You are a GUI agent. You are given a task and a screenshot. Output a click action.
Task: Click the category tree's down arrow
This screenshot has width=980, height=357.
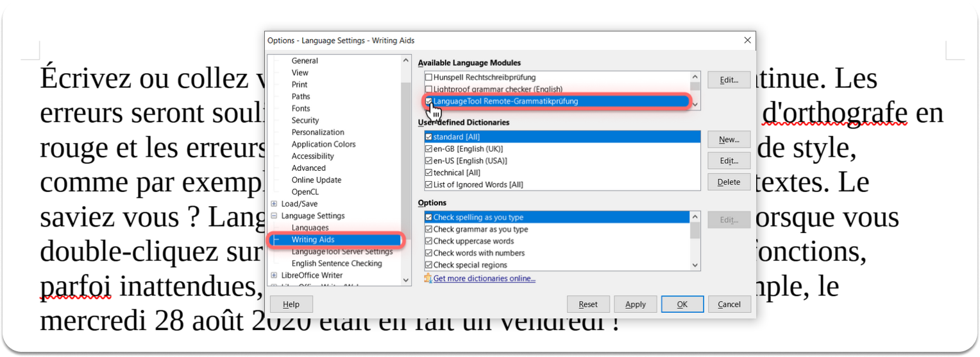tap(405, 280)
